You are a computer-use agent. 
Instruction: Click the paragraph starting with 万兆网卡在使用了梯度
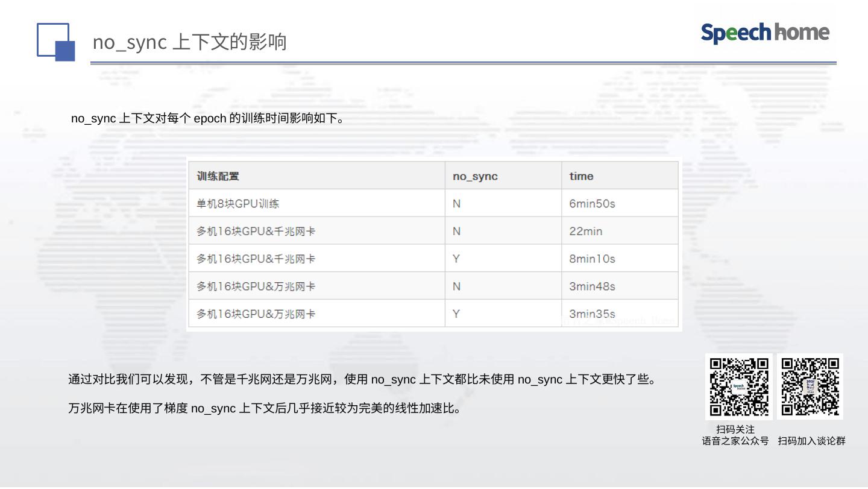(265, 409)
